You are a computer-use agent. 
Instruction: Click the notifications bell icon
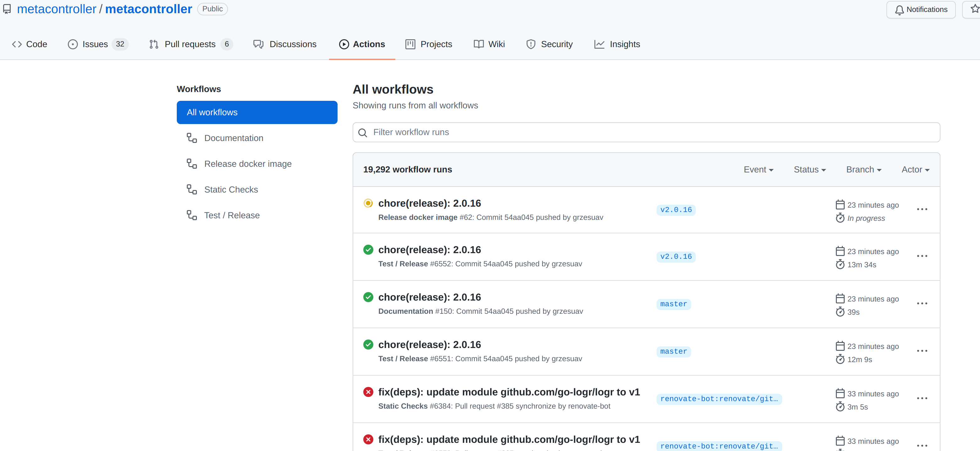tap(899, 9)
